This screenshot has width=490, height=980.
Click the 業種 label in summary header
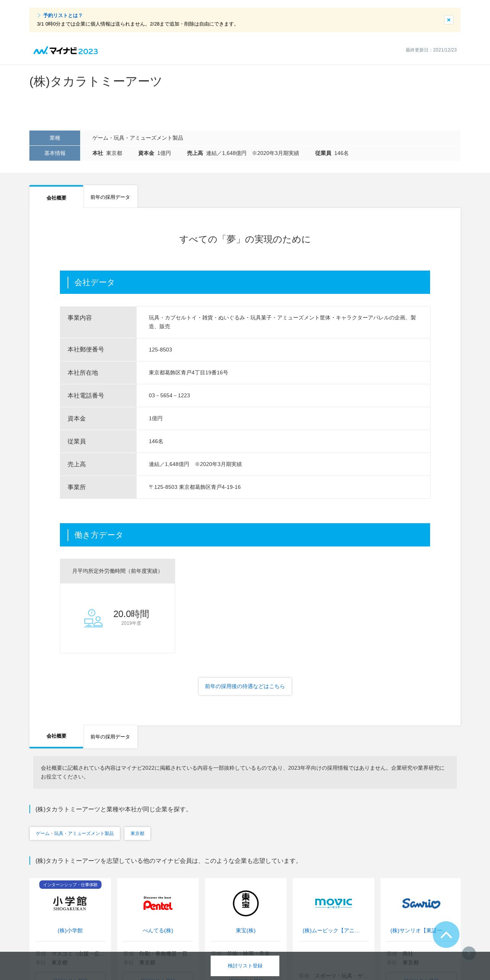point(55,138)
